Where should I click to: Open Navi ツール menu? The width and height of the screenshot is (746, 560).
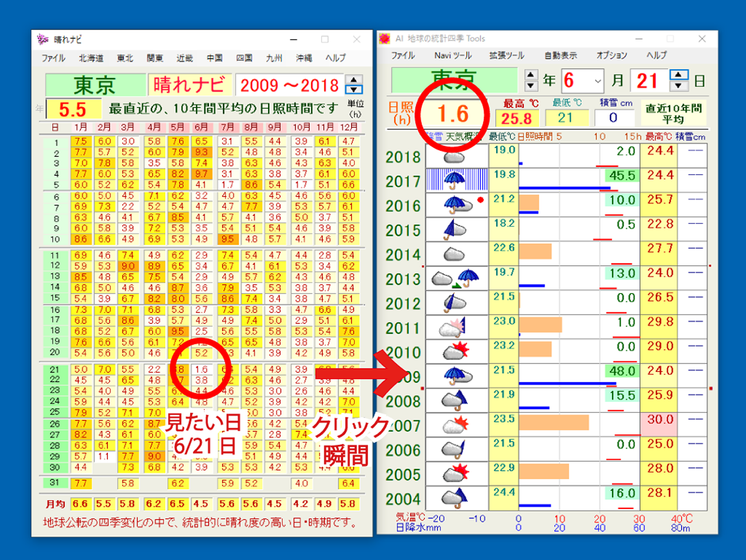point(452,55)
